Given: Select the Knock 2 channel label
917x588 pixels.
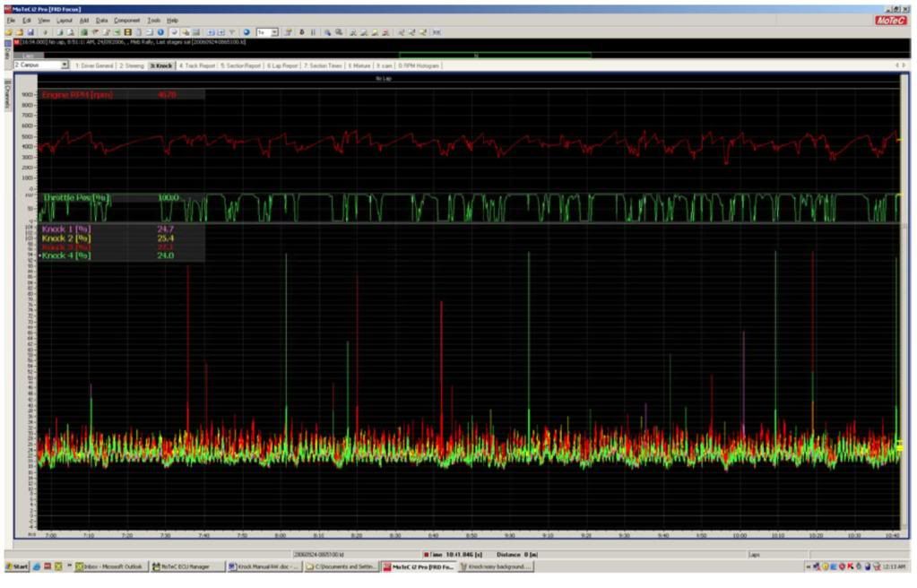Looking at the screenshot, I should click(66, 238).
